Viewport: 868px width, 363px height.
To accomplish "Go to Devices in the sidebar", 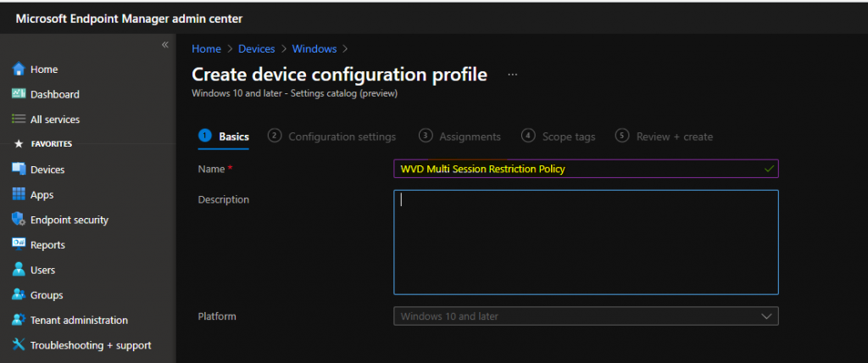I will (47, 170).
